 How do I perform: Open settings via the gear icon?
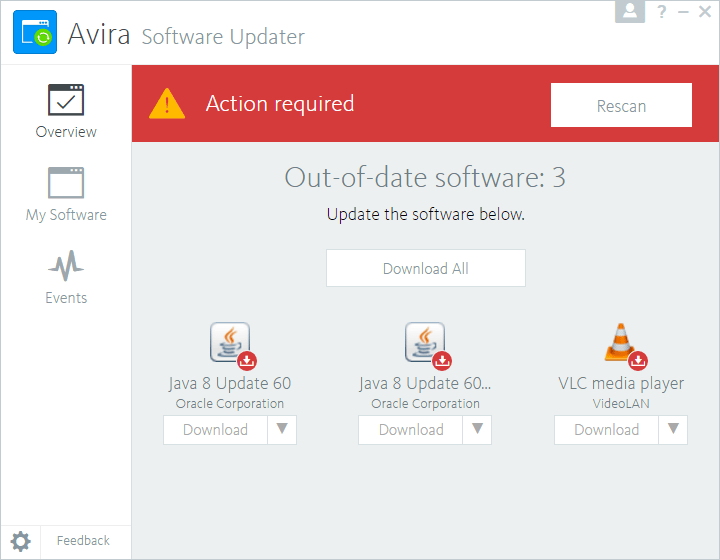click(21, 541)
